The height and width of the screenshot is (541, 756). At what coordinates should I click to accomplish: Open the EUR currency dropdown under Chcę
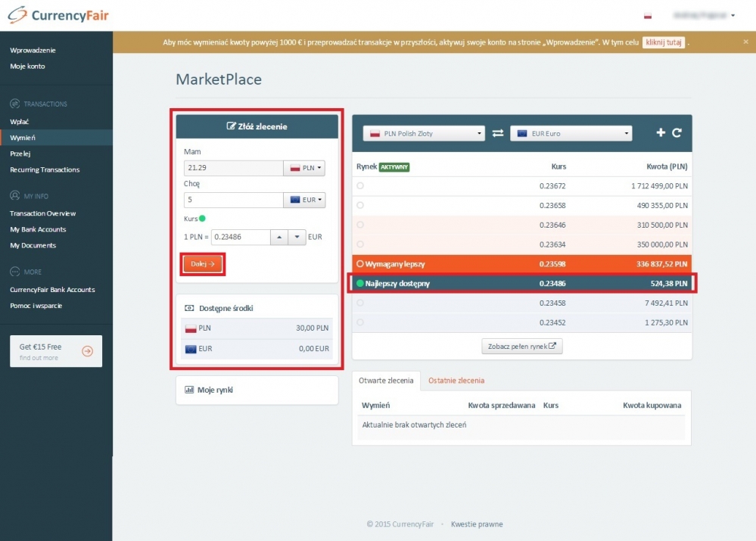(304, 200)
